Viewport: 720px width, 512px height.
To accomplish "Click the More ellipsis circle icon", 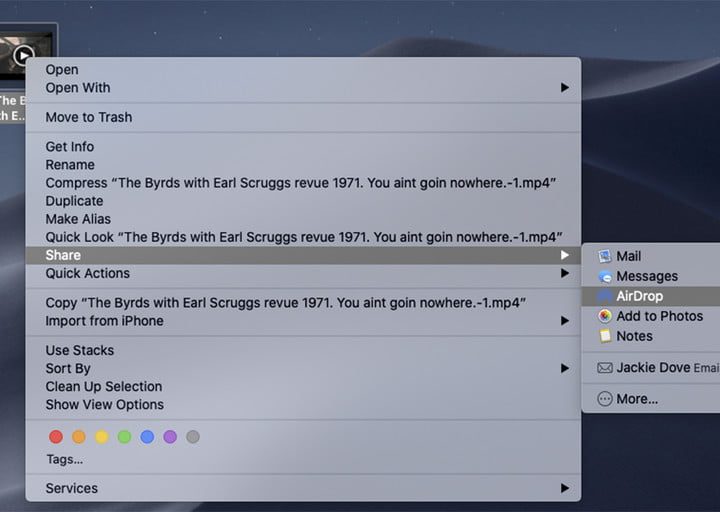I will [x=604, y=398].
